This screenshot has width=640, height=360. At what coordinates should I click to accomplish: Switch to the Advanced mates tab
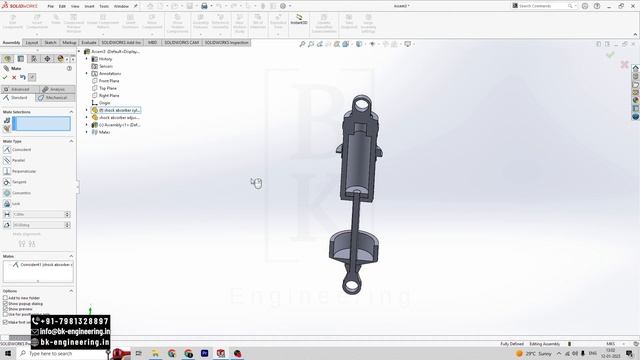pos(20,89)
